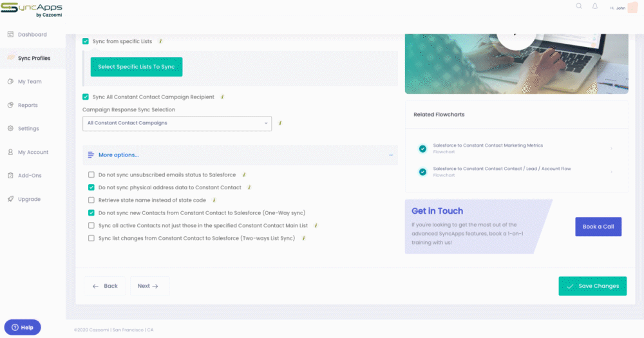Screen dimensions: 644x338
Task: Uncheck Do not sync physical address data
Action: (91, 187)
